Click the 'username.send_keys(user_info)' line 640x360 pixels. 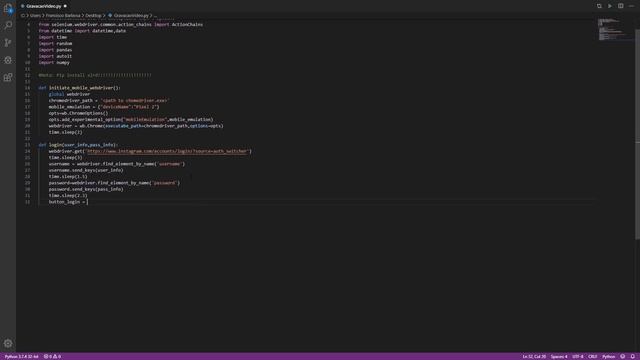(x=86, y=170)
